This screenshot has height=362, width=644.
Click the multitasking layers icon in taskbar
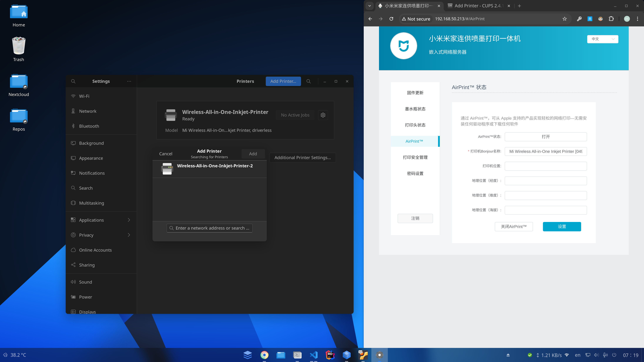pos(248,355)
